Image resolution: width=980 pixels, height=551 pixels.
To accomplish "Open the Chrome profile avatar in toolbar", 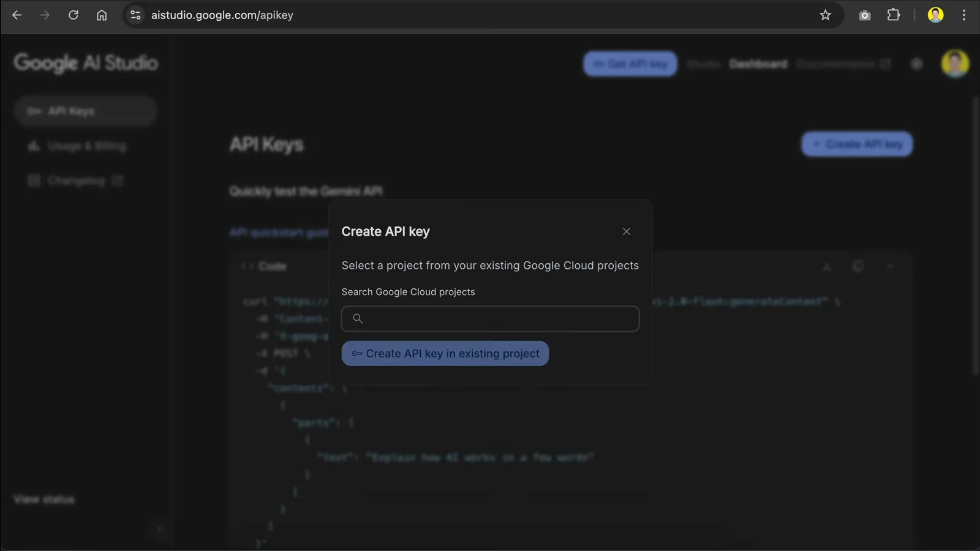I will [x=935, y=15].
